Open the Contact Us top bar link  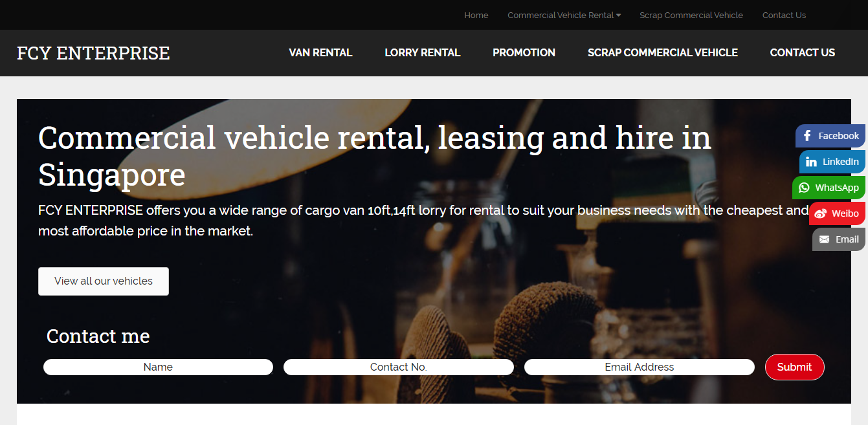[x=784, y=15]
